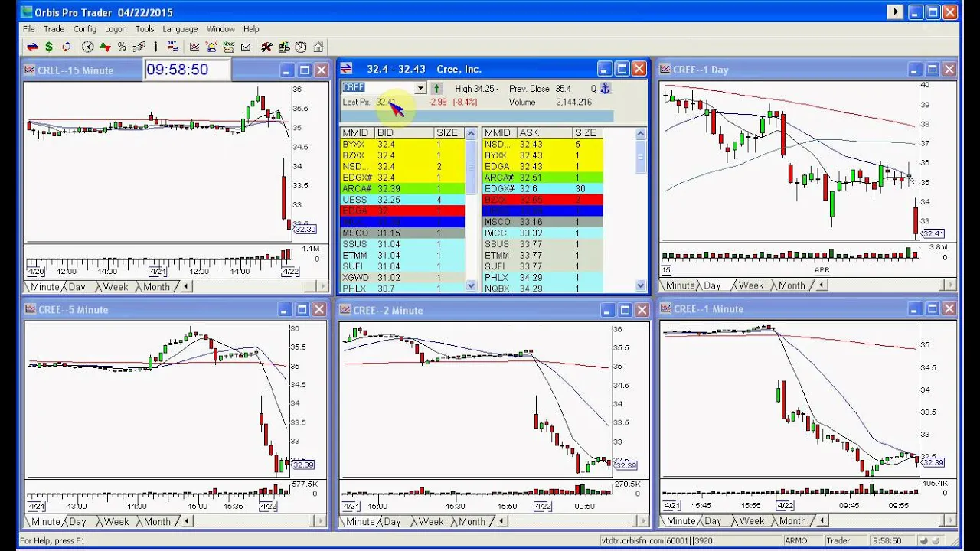980x551 pixels.
Task: Select Minute tab in CREE--2 Minute chart
Action: click(360, 522)
